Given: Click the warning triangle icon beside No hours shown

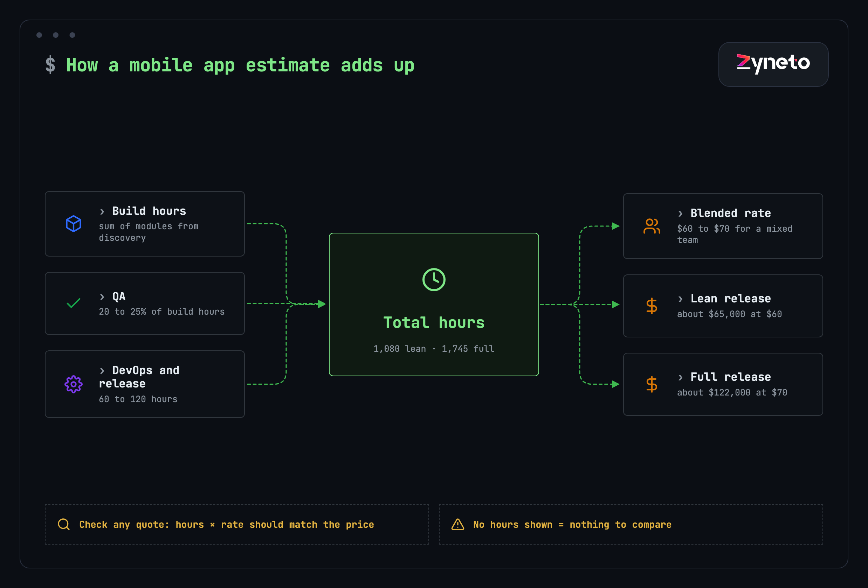Looking at the screenshot, I should (x=457, y=524).
